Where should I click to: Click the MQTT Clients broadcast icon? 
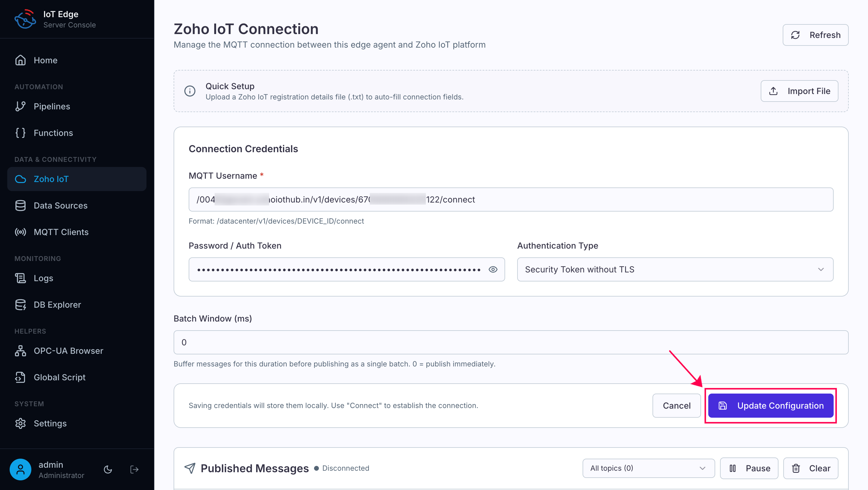coord(20,232)
